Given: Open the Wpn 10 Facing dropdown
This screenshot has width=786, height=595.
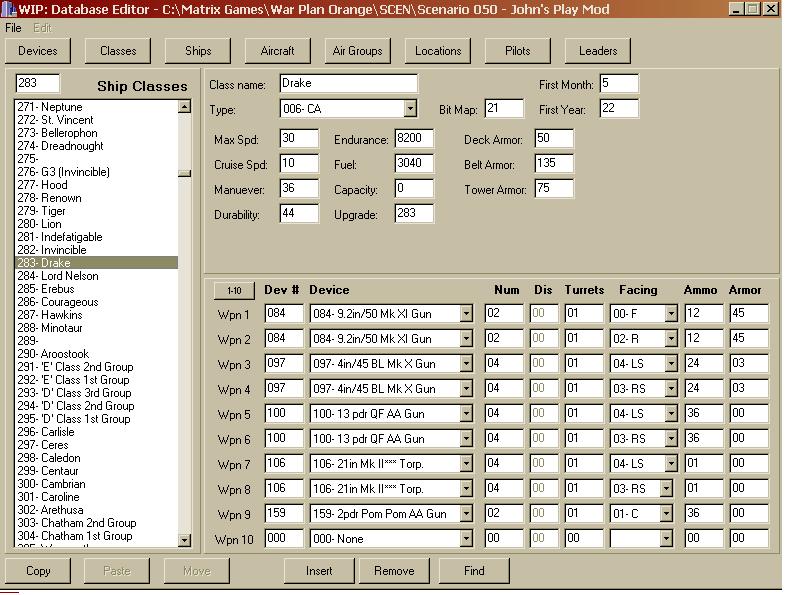Looking at the screenshot, I should [666, 539].
